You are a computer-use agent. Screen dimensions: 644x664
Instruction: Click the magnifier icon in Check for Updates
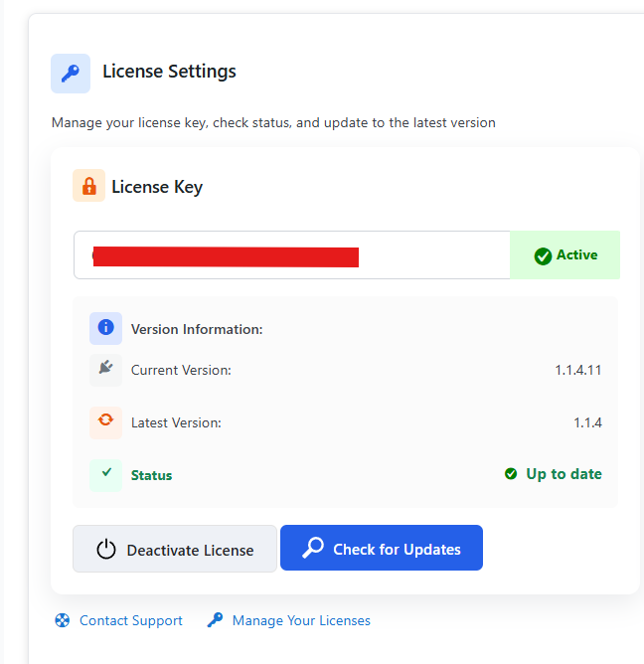tap(313, 548)
